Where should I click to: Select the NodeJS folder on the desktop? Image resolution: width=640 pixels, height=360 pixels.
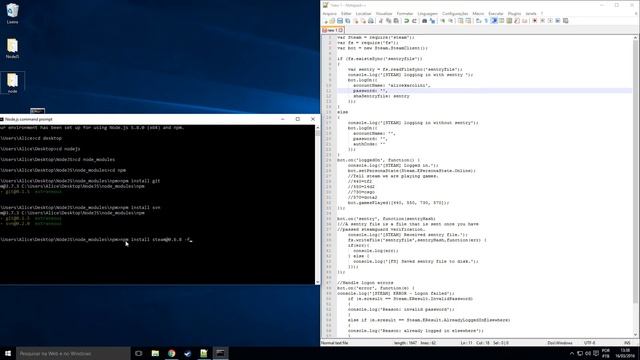click(x=12, y=48)
